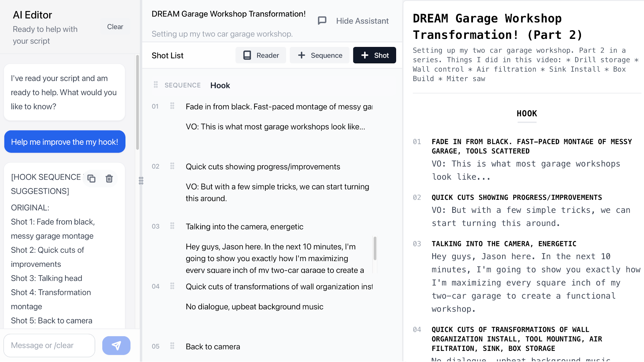The image size is (644, 362).
Task: Switch to Reader view
Action: pyautogui.click(x=261, y=55)
